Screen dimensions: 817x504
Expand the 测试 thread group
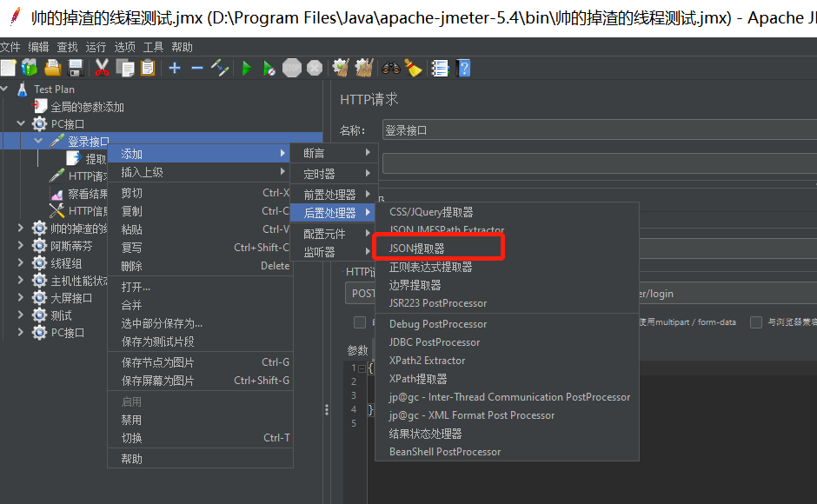[x=21, y=315]
